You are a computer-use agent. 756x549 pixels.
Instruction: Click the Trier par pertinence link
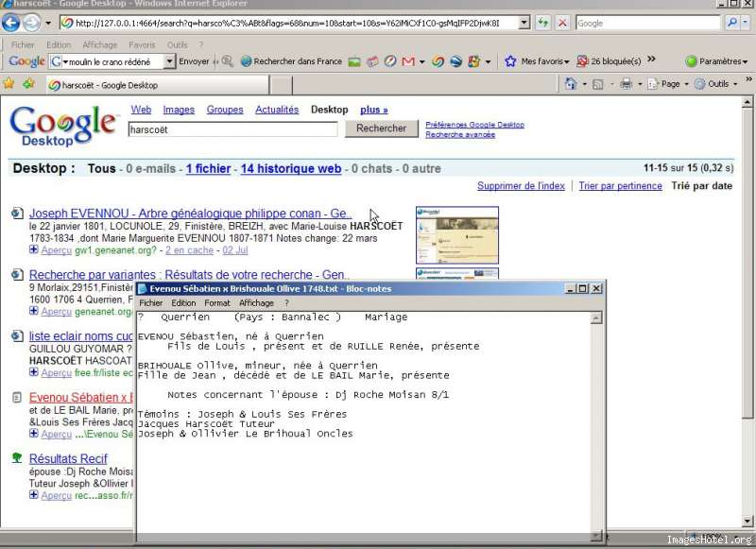click(620, 185)
